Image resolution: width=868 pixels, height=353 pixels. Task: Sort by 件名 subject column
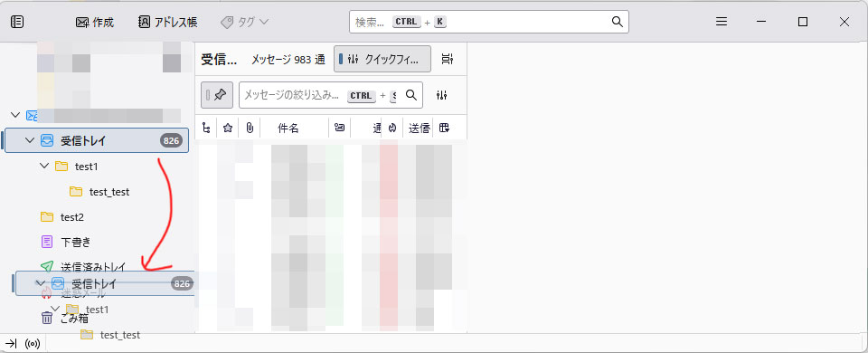[x=294, y=128]
